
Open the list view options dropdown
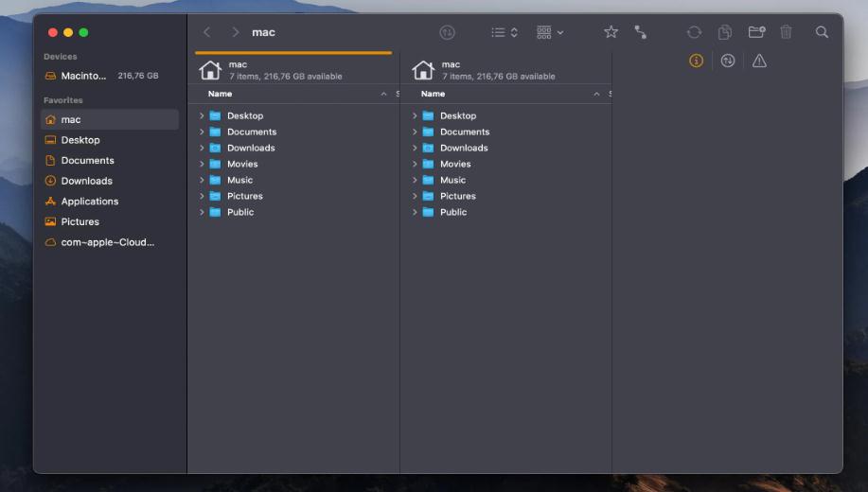pos(504,32)
